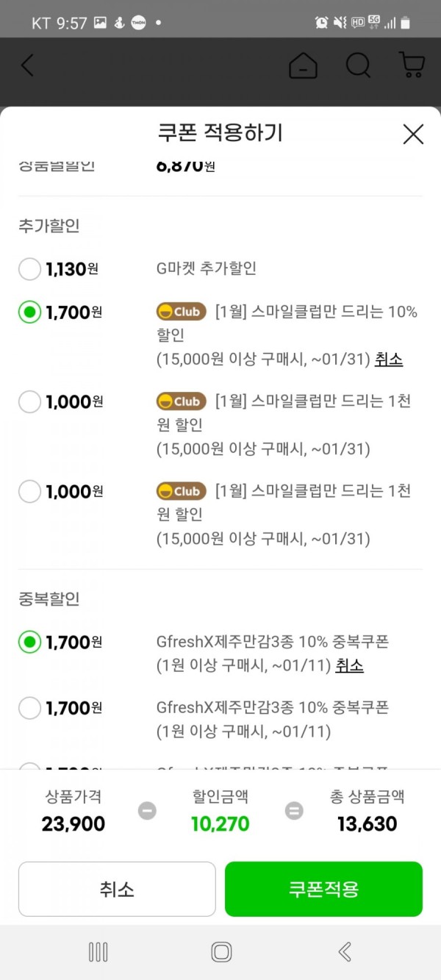Tap 취소 link on GfreshX 중복쿠폰
Screen dimensions: 441x980
(x=349, y=666)
